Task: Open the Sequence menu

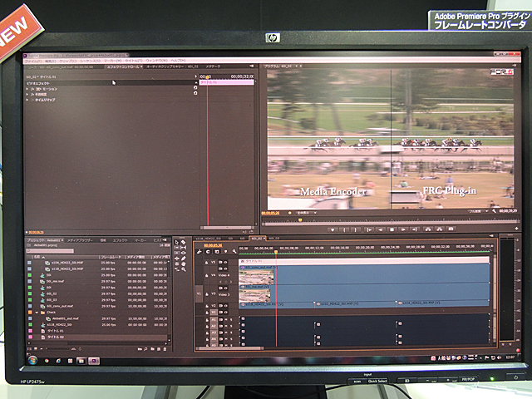Action: tap(91, 61)
